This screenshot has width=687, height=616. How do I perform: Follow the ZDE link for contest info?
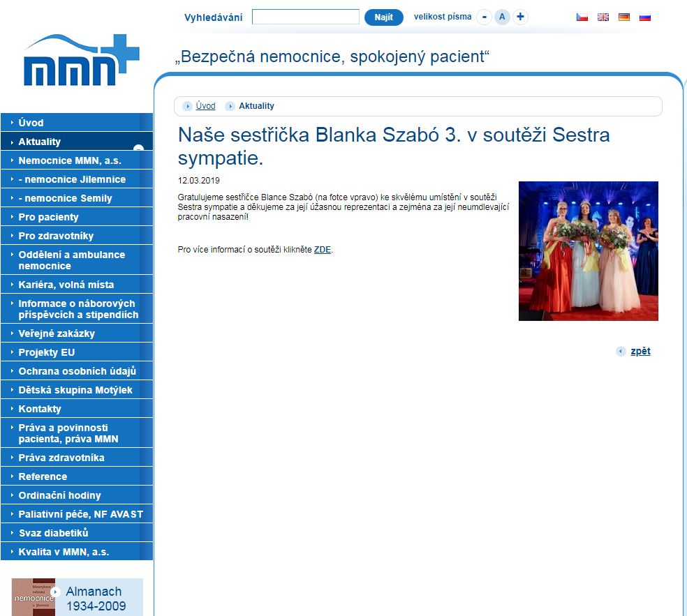[322, 250]
